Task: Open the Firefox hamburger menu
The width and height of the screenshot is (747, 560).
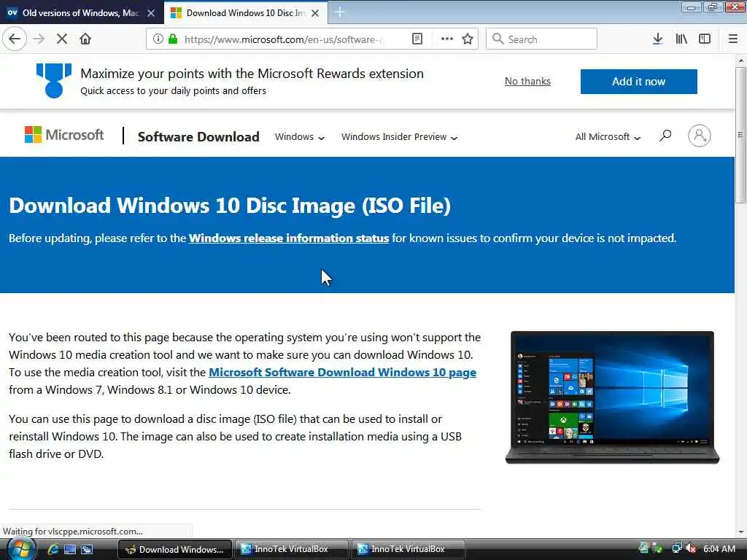Action: pyautogui.click(x=733, y=39)
